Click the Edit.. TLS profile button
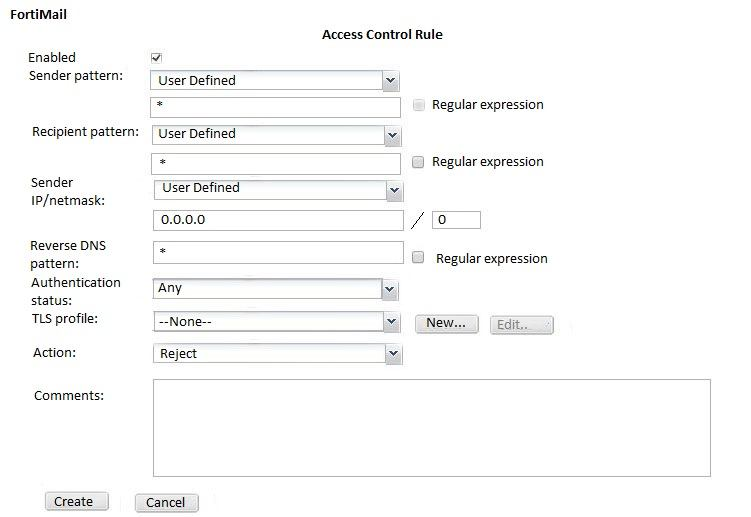 [521, 325]
